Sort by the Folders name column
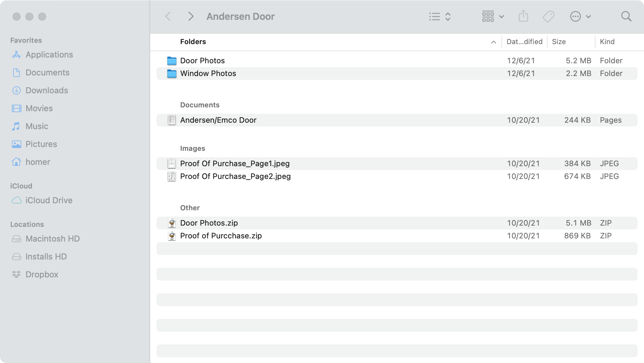The image size is (644, 363). (193, 42)
